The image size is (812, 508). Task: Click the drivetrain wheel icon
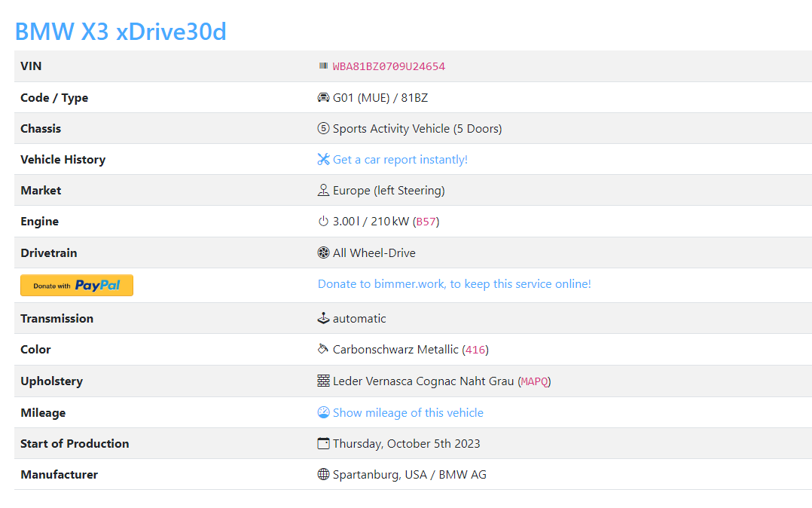(x=323, y=253)
